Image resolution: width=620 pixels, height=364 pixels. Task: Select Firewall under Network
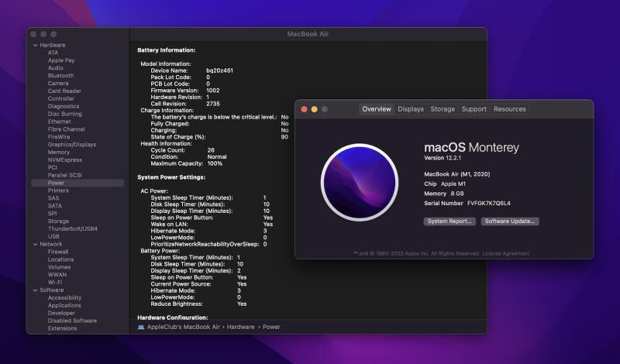click(57, 252)
